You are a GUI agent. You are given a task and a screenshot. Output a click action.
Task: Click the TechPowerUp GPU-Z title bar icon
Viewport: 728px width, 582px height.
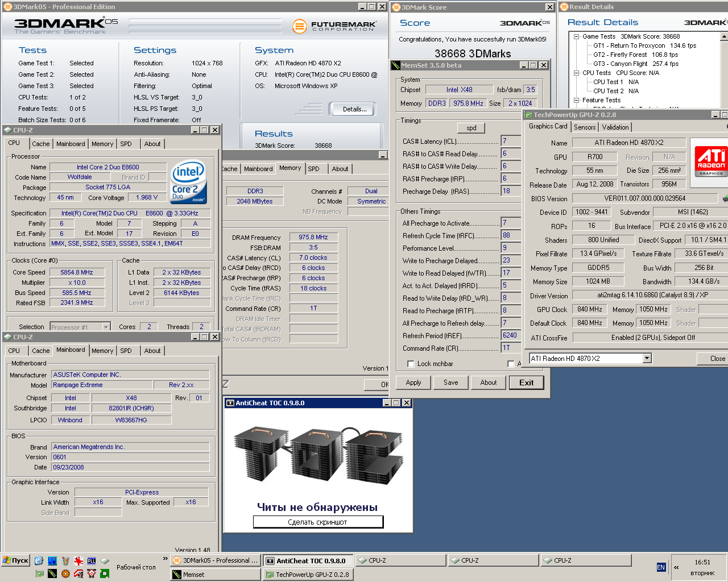(x=528, y=115)
